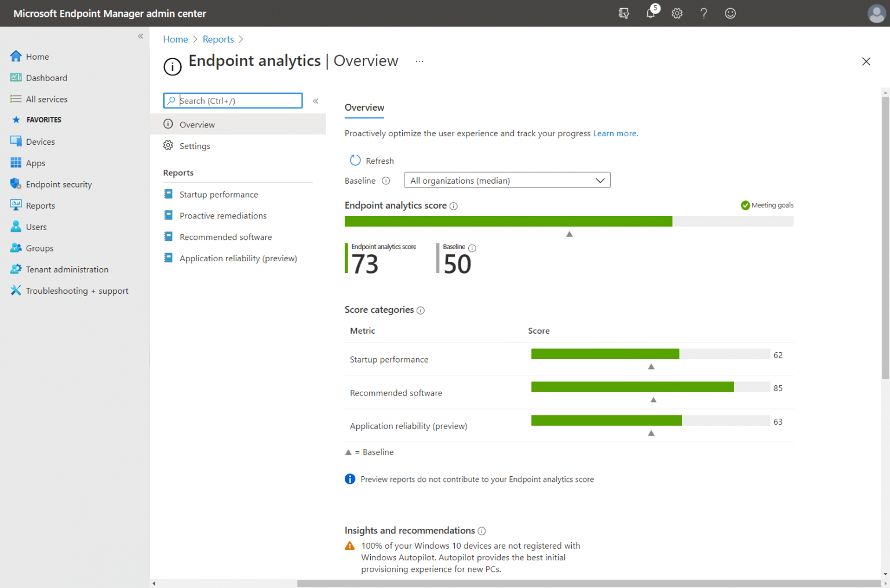Click the Refresh icon to reload scores
This screenshot has width=890, height=588.
coord(355,160)
